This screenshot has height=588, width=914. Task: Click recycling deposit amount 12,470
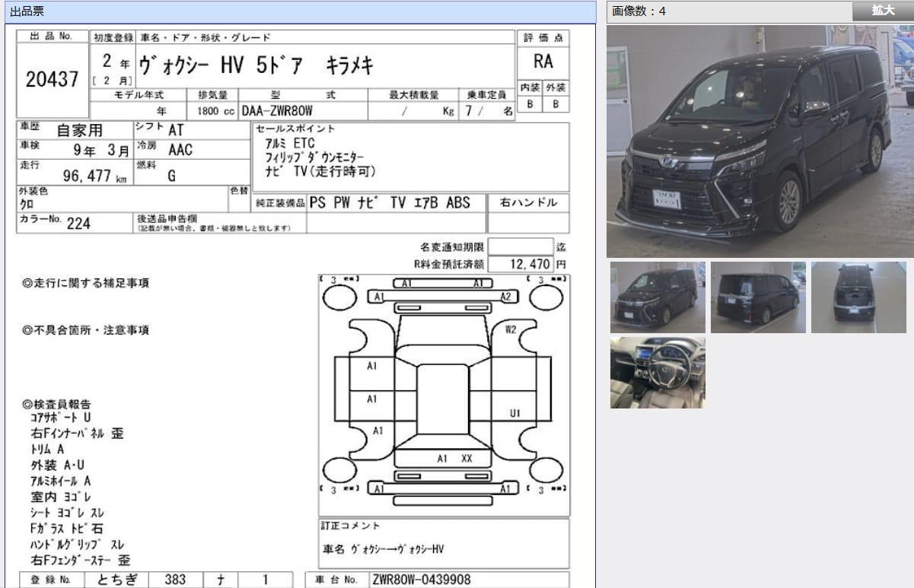pos(530,264)
